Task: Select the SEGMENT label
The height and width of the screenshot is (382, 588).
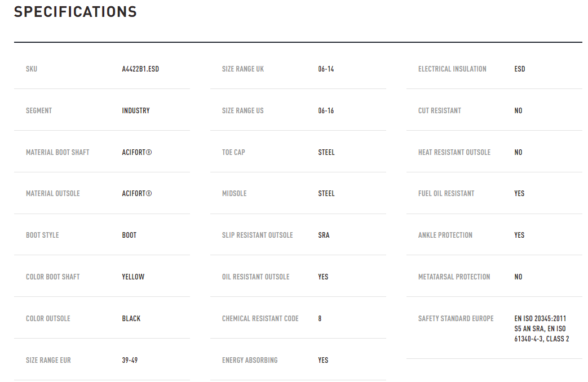Action: (39, 111)
